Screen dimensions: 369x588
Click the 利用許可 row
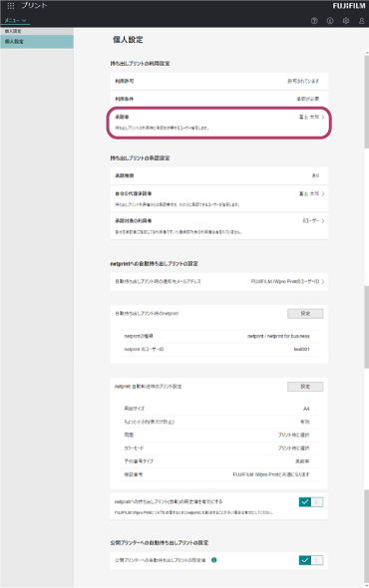[218, 81]
